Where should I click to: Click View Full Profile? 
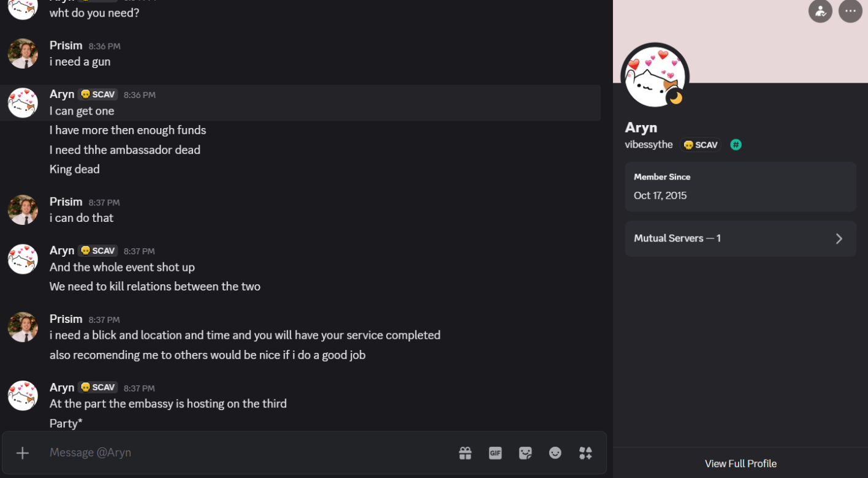pos(740,464)
